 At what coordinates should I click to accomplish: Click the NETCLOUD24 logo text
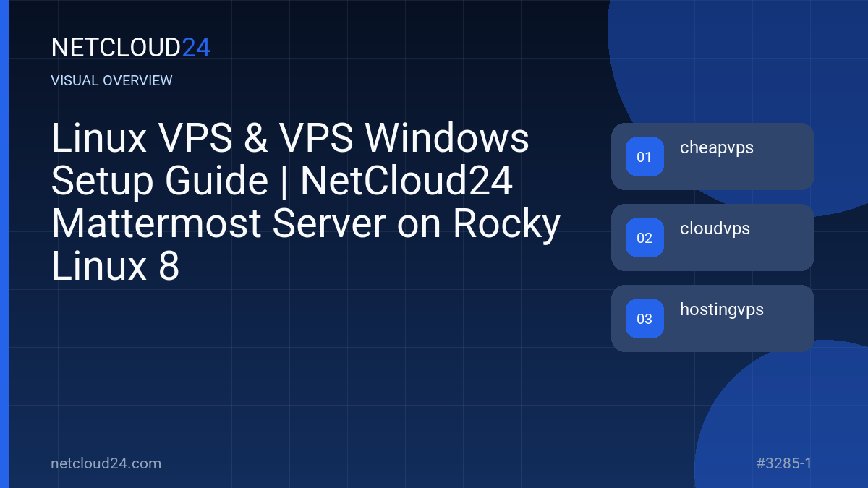pos(131,48)
